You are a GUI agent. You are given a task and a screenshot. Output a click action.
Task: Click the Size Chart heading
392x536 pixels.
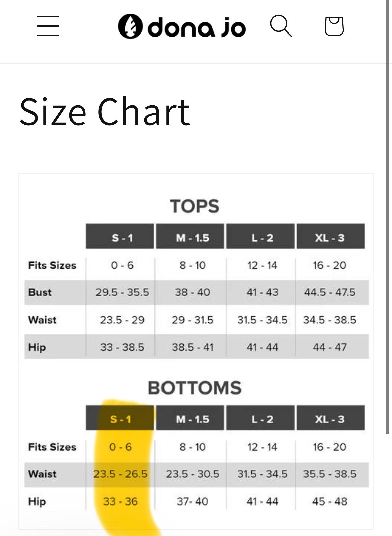tap(105, 112)
